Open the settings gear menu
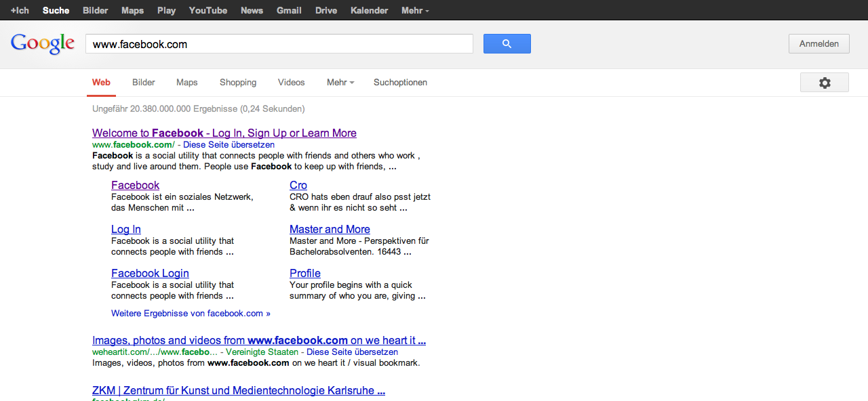868x401 pixels. click(x=824, y=83)
